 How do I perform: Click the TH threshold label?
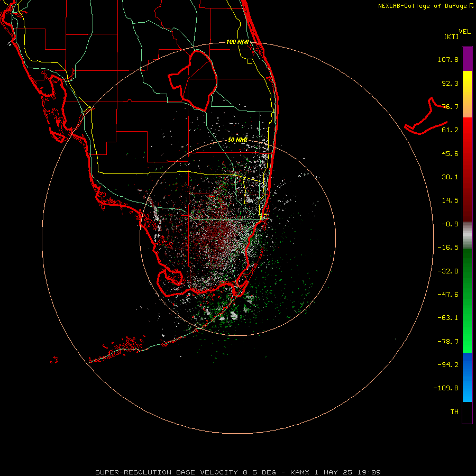click(454, 412)
